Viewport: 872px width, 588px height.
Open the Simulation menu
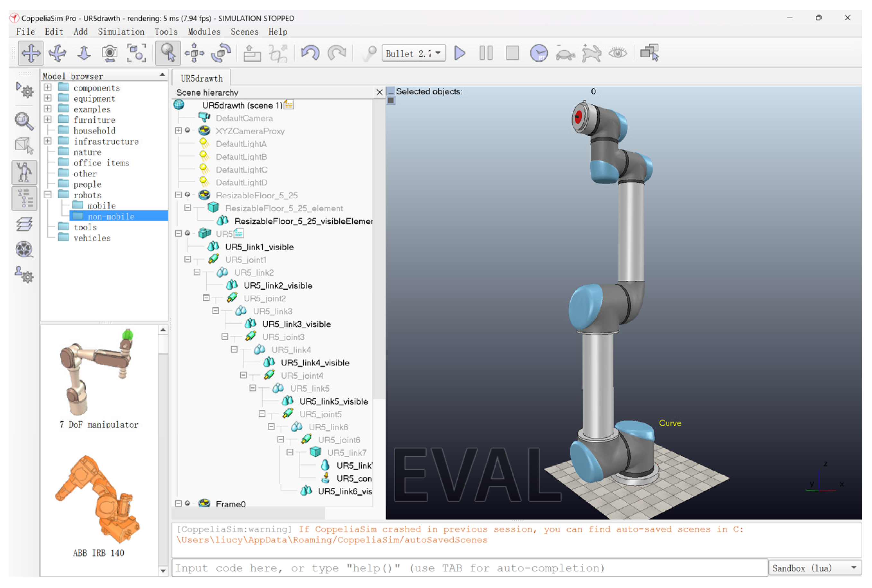(x=121, y=32)
